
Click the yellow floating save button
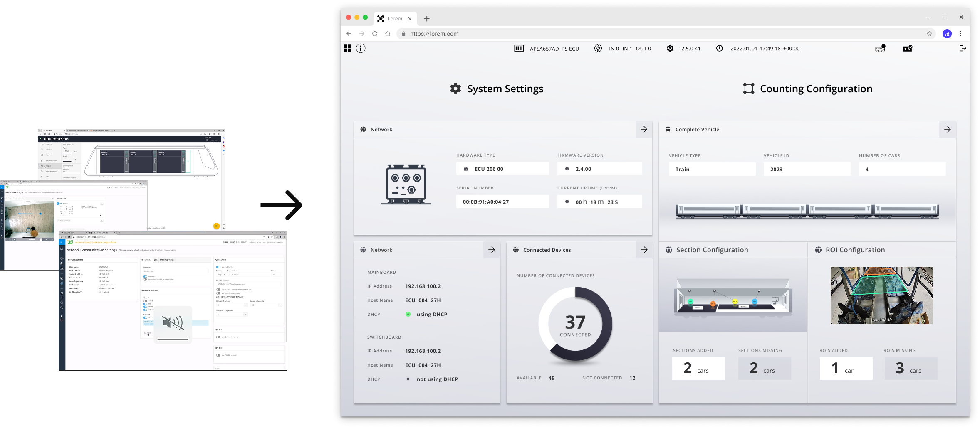[x=216, y=226]
